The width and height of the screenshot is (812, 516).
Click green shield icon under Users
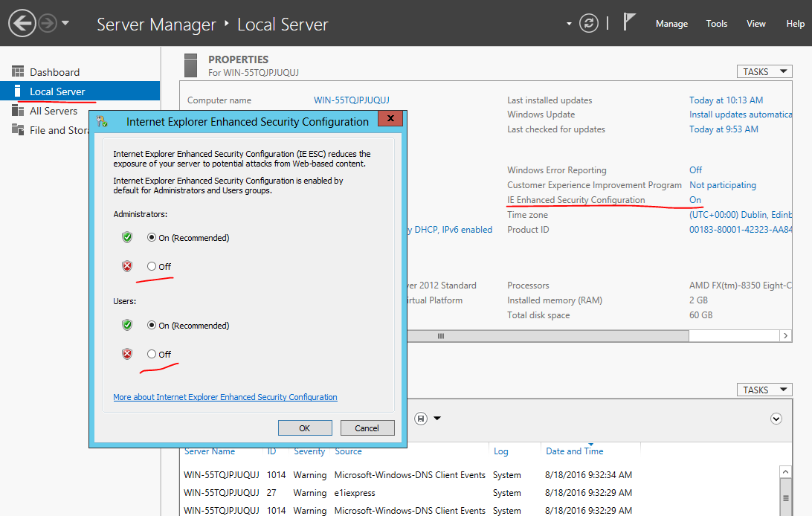pyautogui.click(x=127, y=325)
